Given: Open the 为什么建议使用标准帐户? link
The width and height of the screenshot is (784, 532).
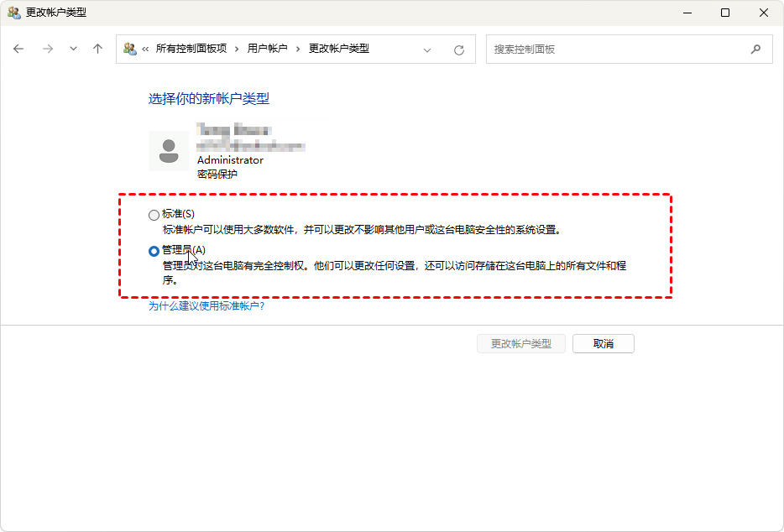Looking at the screenshot, I should click(x=206, y=306).
